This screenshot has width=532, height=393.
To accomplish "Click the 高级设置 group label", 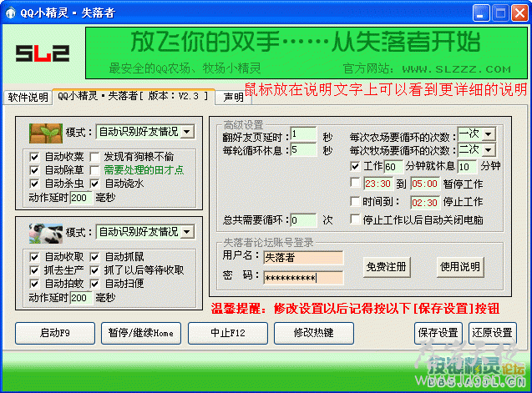I will 243,125.
